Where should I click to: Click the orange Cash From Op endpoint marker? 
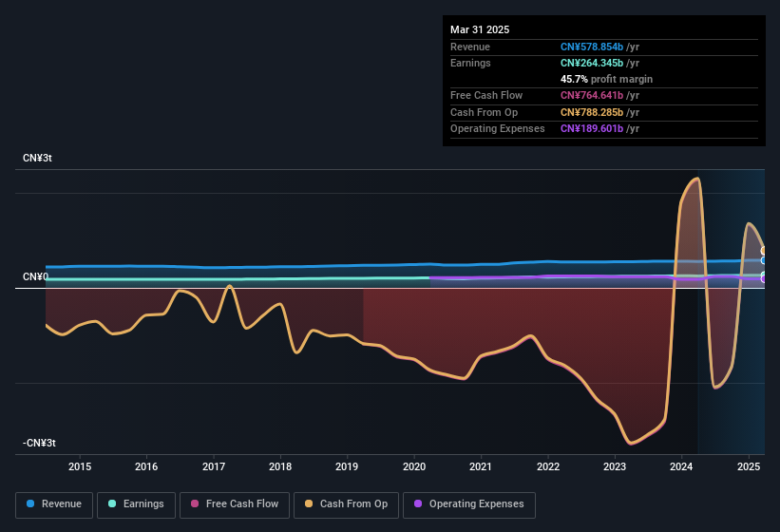764,251
